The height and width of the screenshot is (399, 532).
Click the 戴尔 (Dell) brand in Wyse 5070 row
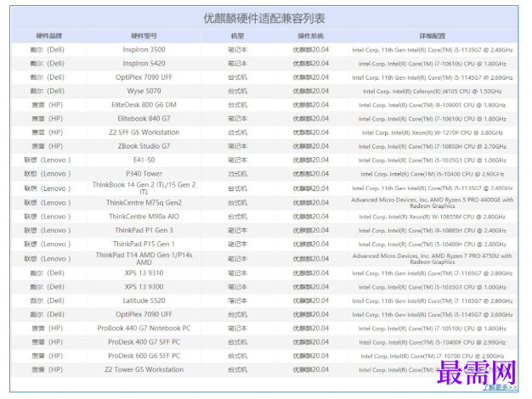pyautogui.click(x=47, y=91)
